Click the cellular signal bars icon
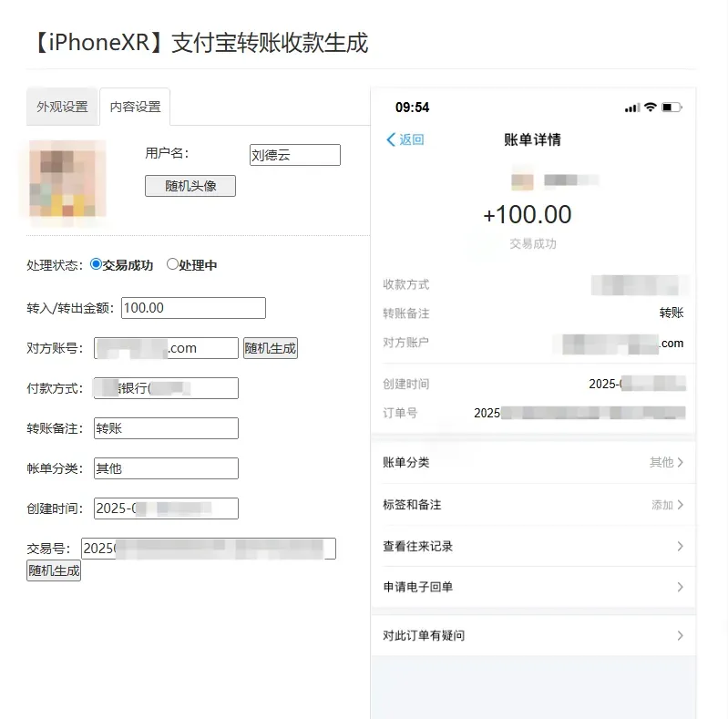This screenshot has height=719, width=728. coord(632,108)
